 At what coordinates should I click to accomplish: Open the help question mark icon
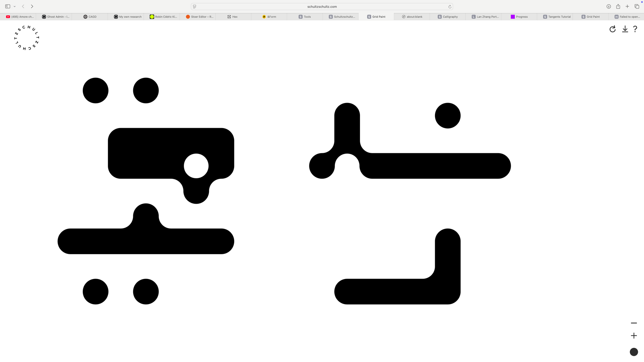pos(635,29)
